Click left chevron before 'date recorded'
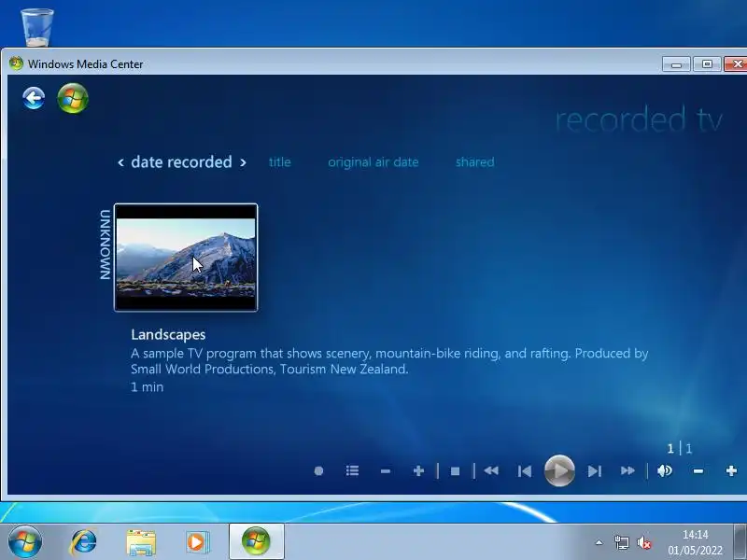Screen dimensions: 747x560 121,162
